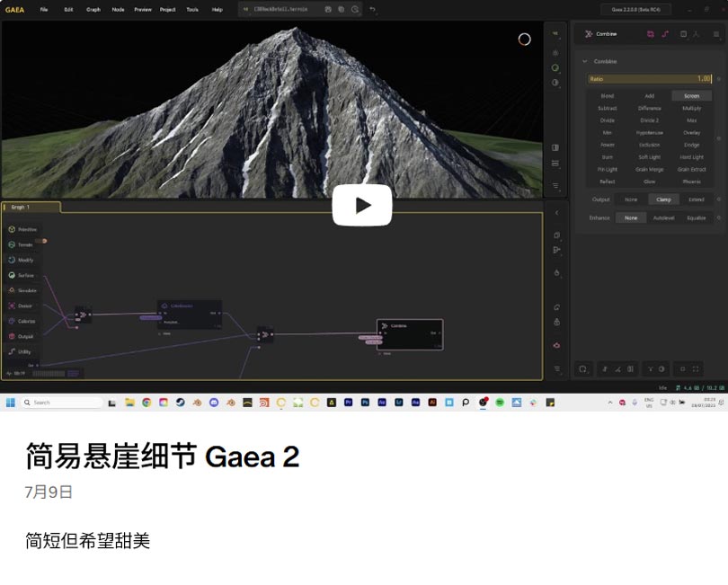Collapse the Combine properties section
This screenshot has height=585, width=728.
pyautogui.click(x=585, y=61)
